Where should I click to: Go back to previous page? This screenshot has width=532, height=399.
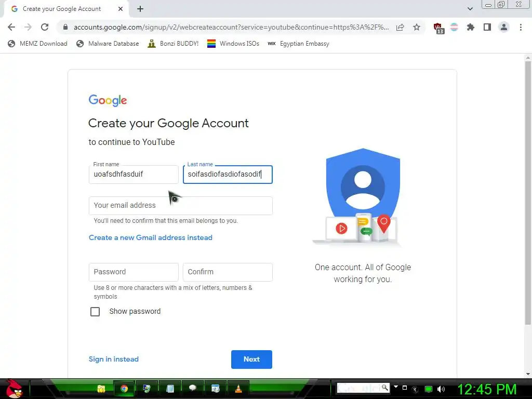coord(11,27)
